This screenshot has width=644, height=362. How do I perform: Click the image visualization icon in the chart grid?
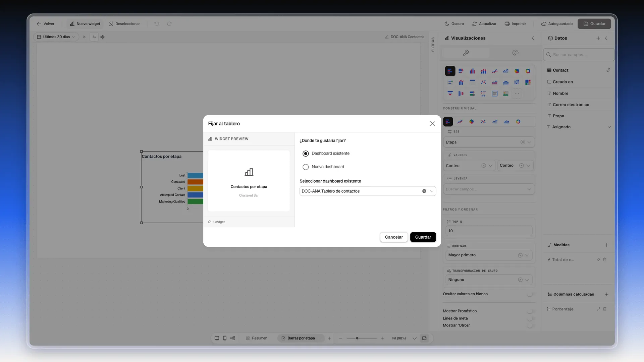pos(506,94)
